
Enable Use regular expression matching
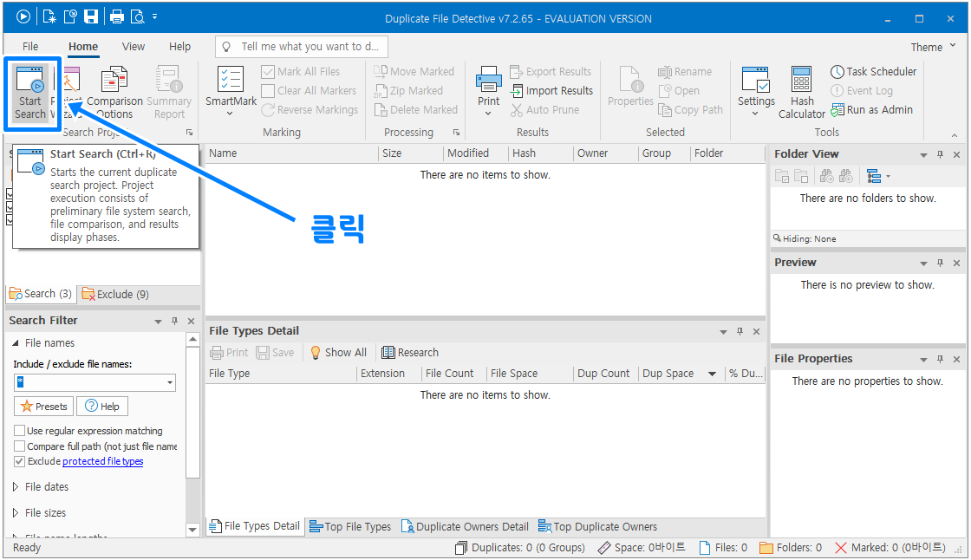20,431
